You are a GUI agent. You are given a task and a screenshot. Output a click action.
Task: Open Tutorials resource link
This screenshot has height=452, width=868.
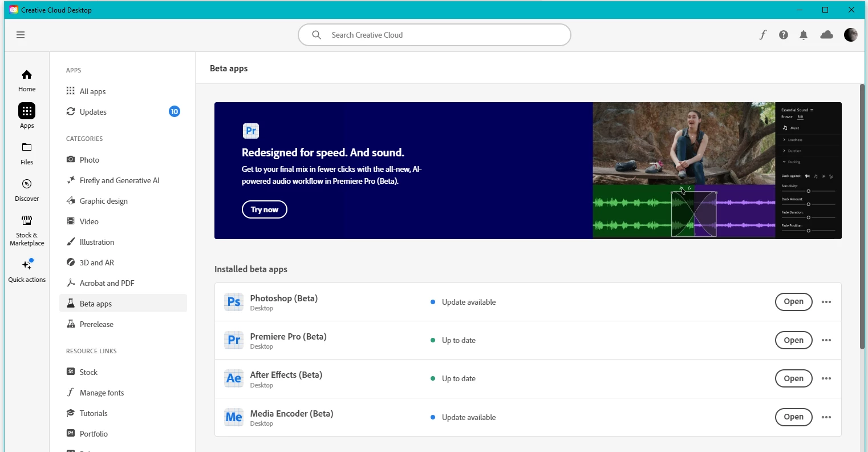click(123, 413)
